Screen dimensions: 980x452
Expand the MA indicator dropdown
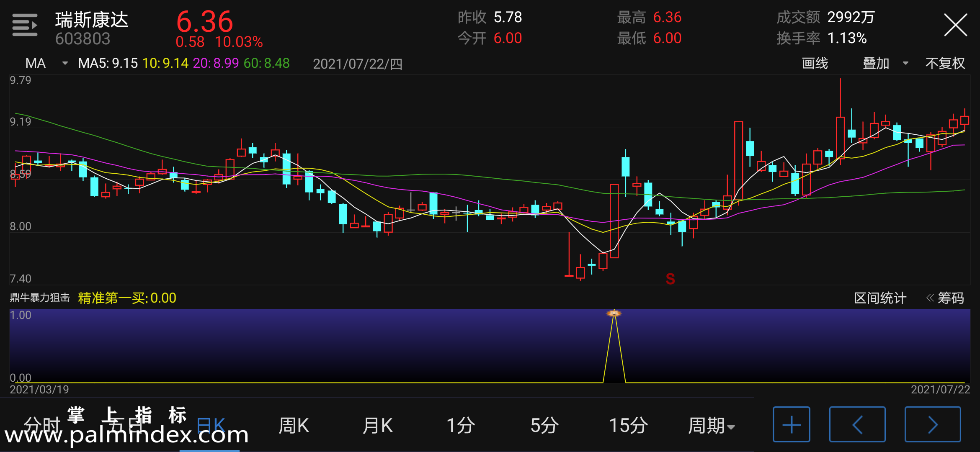46,63
